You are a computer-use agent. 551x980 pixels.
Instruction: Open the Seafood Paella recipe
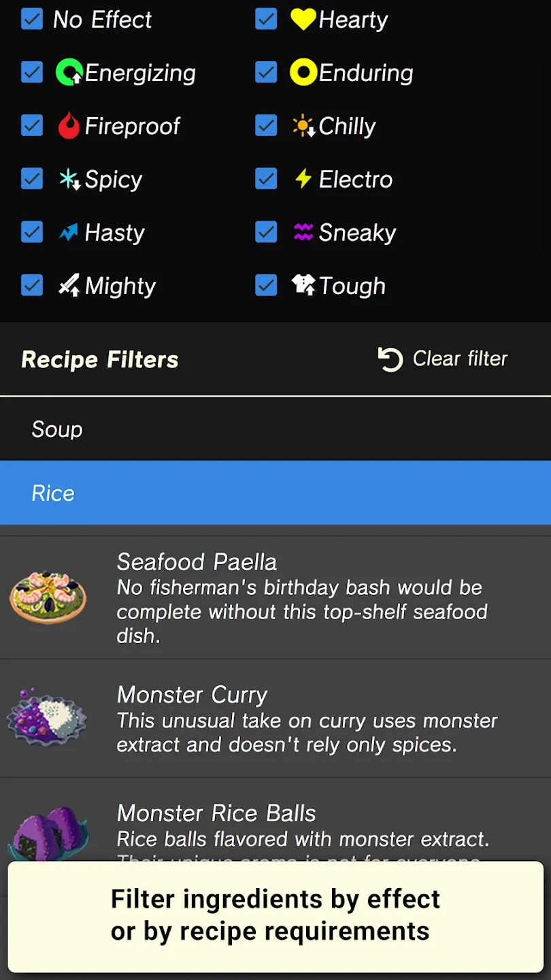coord(275,598)
